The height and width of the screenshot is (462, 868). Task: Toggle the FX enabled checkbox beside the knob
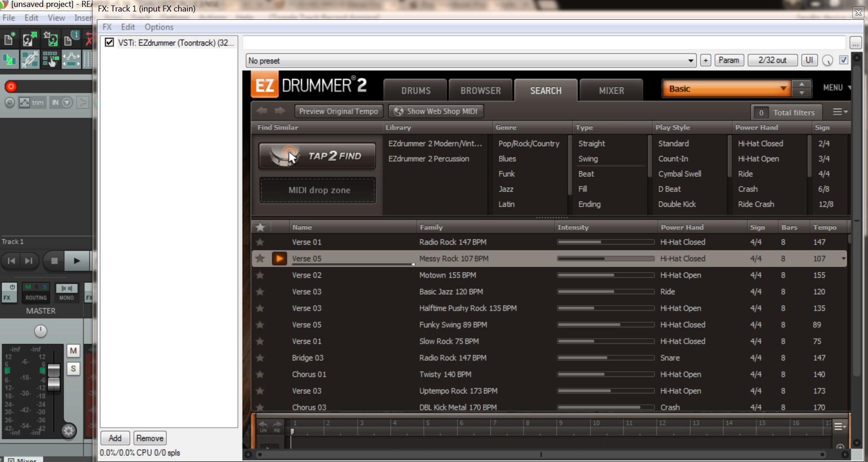click(844, 60)
